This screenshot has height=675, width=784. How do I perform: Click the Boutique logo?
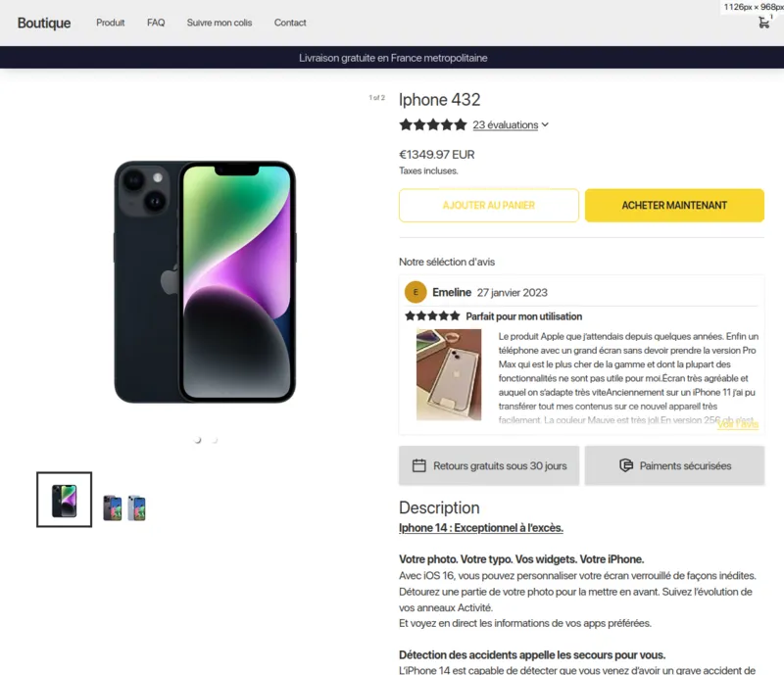(43, 23)
